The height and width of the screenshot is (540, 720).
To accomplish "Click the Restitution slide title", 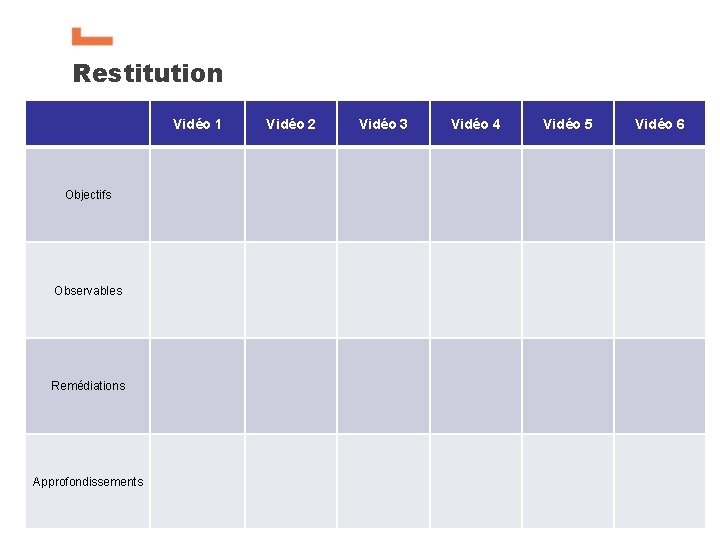I will (x=148, y=73).
